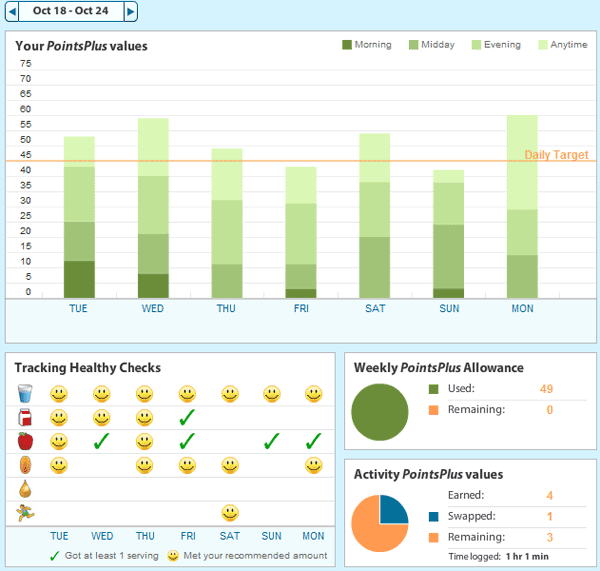Click the Weekly Allowance green pie chart

[380, 412]
